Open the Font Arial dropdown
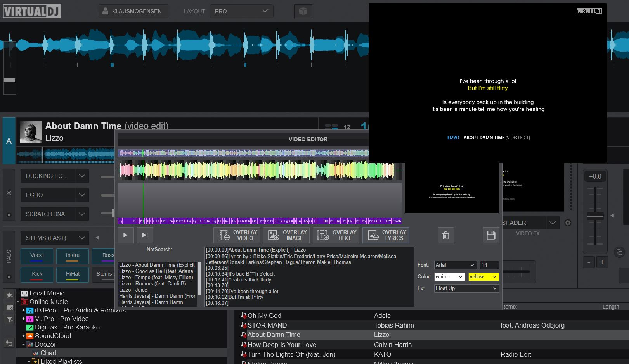629x364 pixels. click(x=455, y=265)
